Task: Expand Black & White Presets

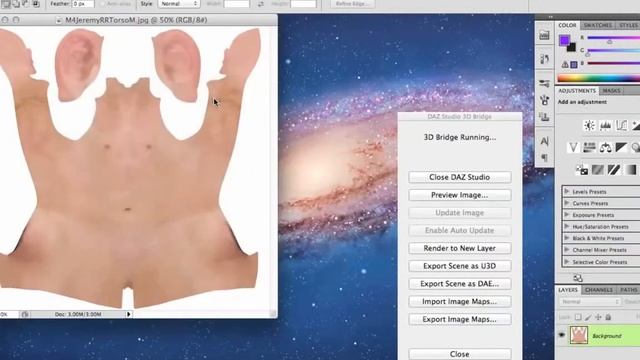Action: 567,238
